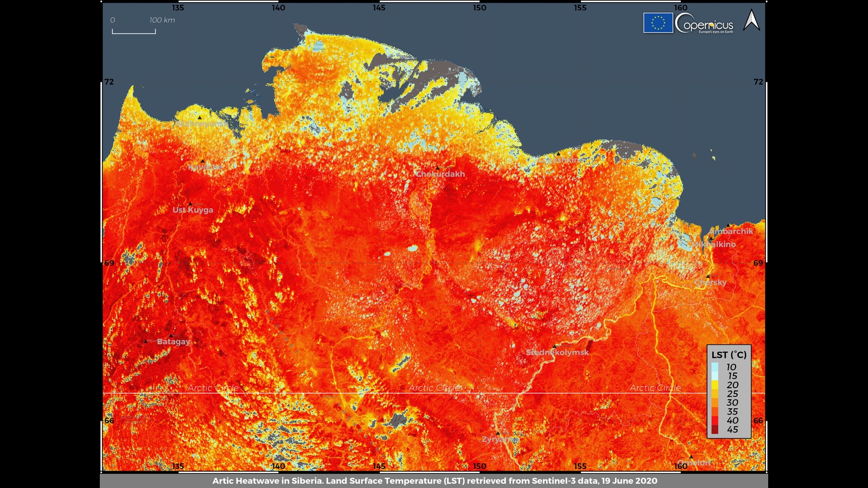Click the Artic Heatwave in Siberia caption
Screen dimensions: 868x488
435,481
